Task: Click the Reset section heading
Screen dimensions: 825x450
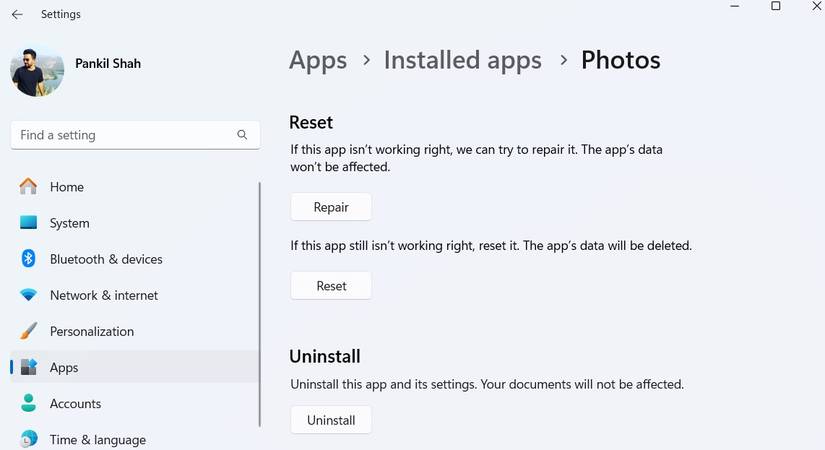Action: (311, 123)
